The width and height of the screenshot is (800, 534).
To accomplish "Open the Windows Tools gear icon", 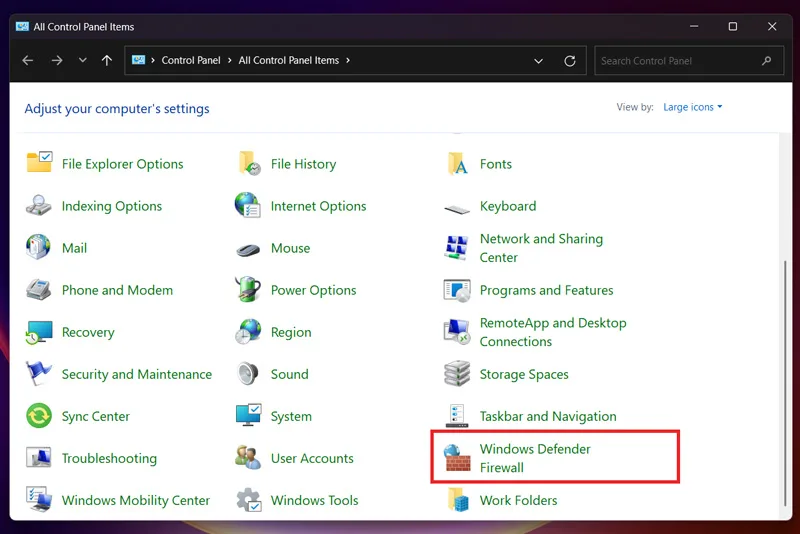I will (249, 500).
